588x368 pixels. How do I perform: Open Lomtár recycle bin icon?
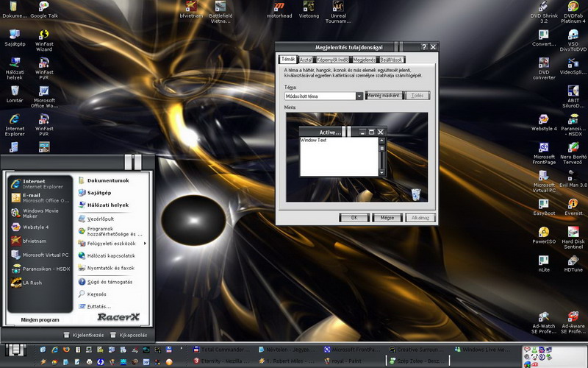(15, 94)
